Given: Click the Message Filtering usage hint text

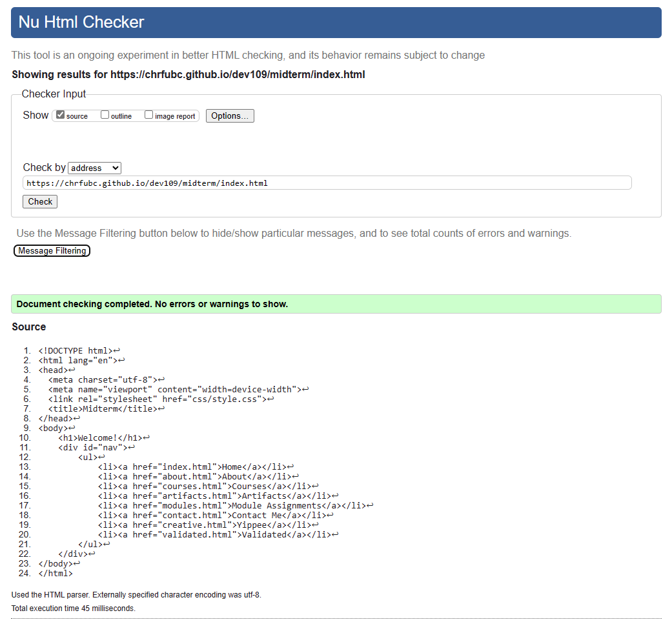Looking at the screenshot, I should (294, 234).
